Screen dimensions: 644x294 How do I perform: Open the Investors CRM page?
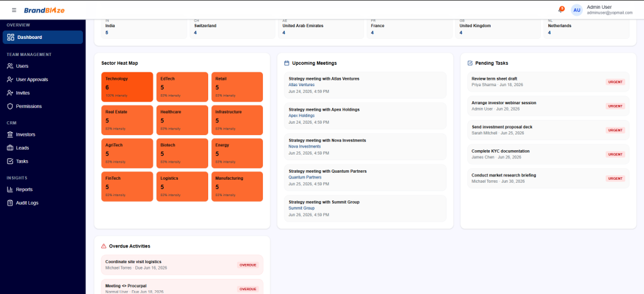pos(43,134)
